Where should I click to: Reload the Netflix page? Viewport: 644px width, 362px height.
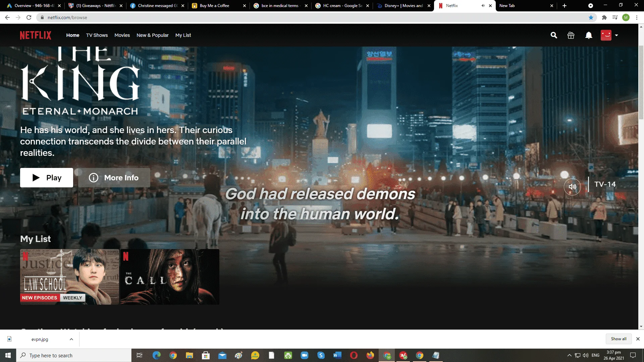(29, 17)
